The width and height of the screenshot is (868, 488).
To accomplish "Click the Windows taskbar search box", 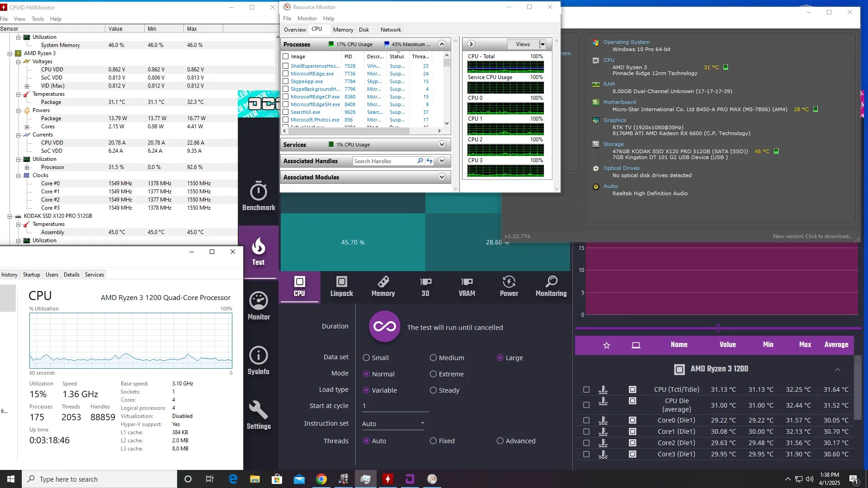I will 99,479.
